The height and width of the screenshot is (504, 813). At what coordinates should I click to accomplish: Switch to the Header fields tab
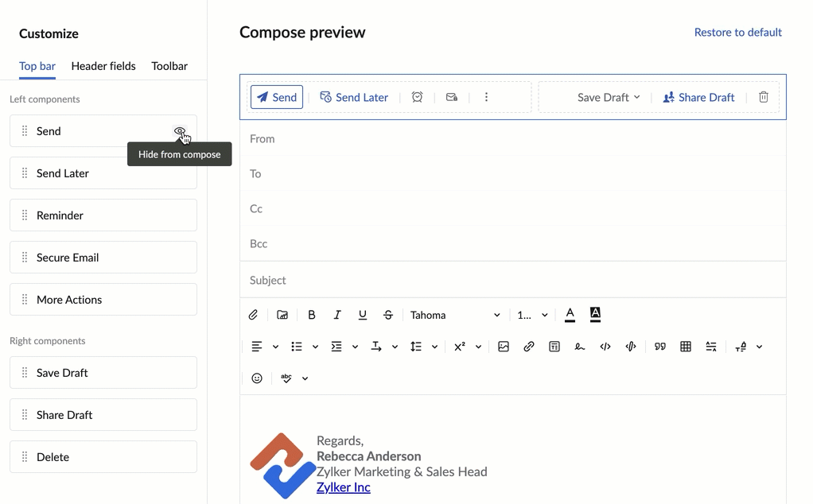point(103,66)
